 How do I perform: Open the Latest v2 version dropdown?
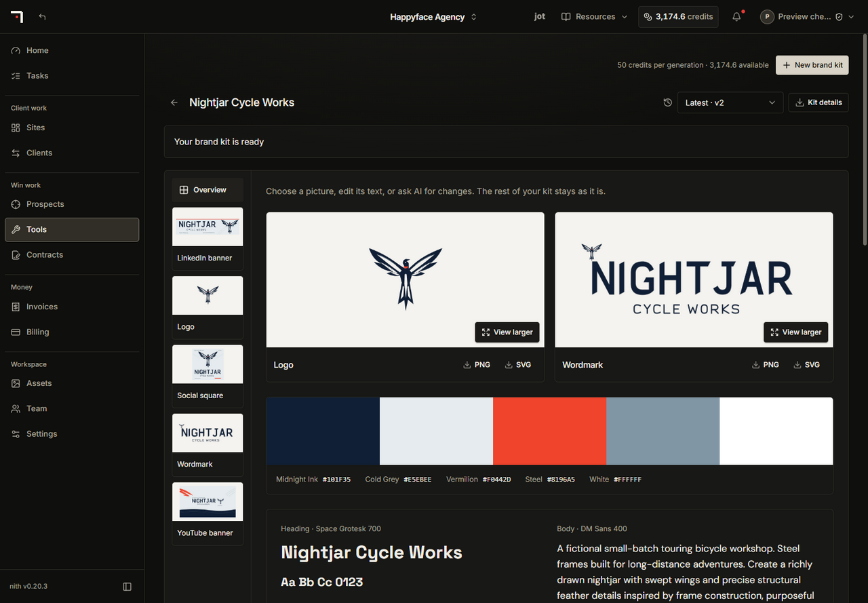730,102
